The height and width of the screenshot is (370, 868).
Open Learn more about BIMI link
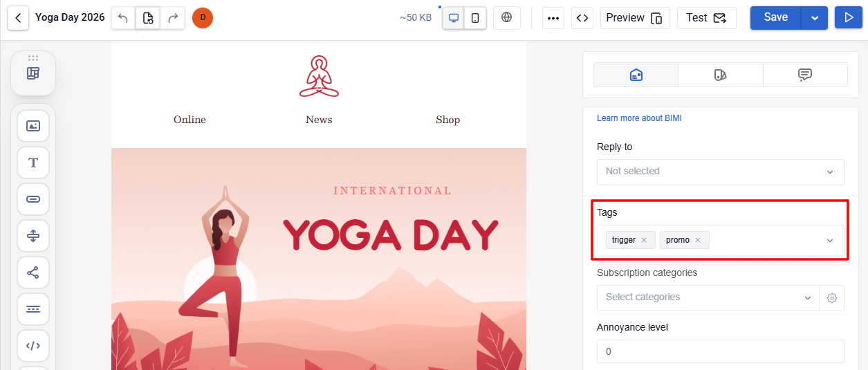pos(639,118)
